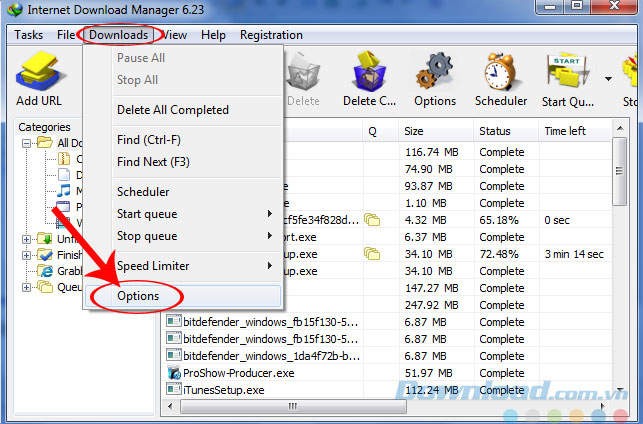
Task: Open the Downloads menu in menu bar
Action: point(118,35)
